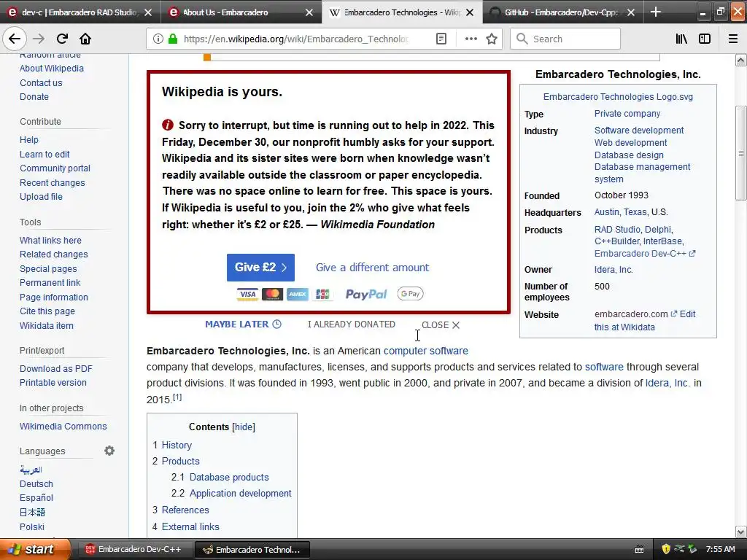The height and width of the screenshot is (560, 747).
Task: Click Donate in the left sidebar
Action: pyautogui.click(x=34, y=97)
